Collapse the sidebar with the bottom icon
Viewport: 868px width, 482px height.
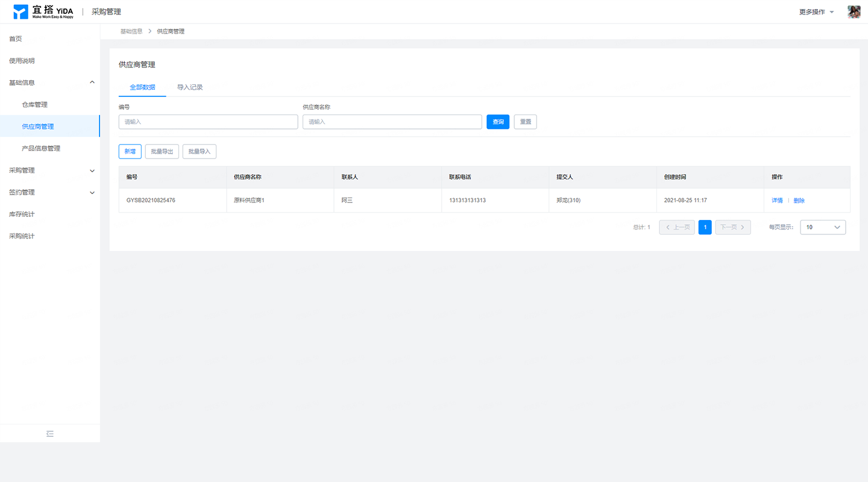[50, 433]
